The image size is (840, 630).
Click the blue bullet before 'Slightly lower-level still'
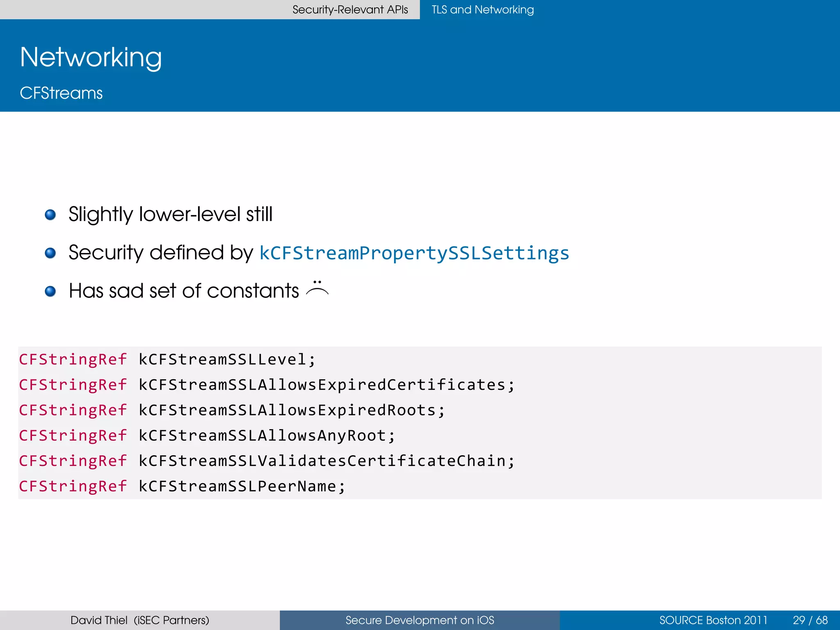[50, 215]
